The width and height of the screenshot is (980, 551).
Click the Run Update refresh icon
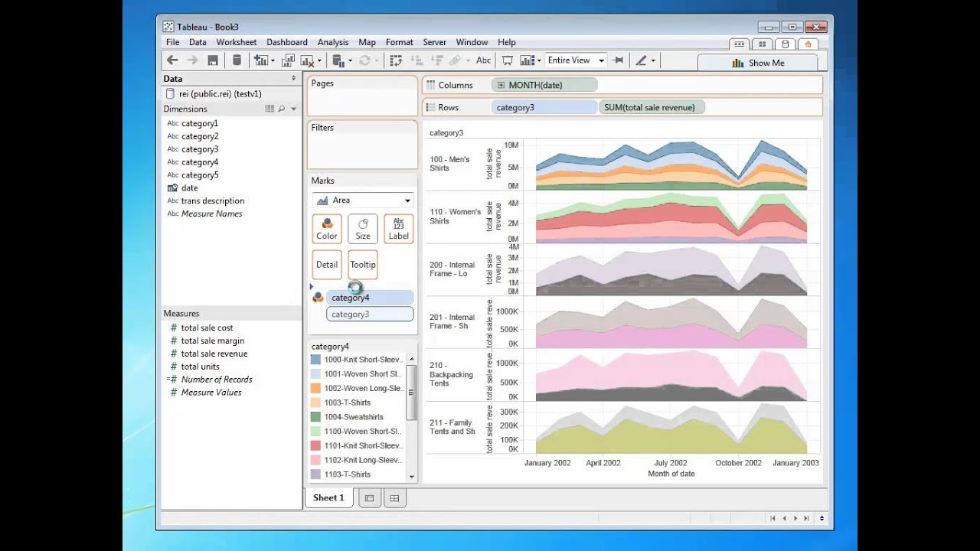pyautogui.click(x=364, y=60)
